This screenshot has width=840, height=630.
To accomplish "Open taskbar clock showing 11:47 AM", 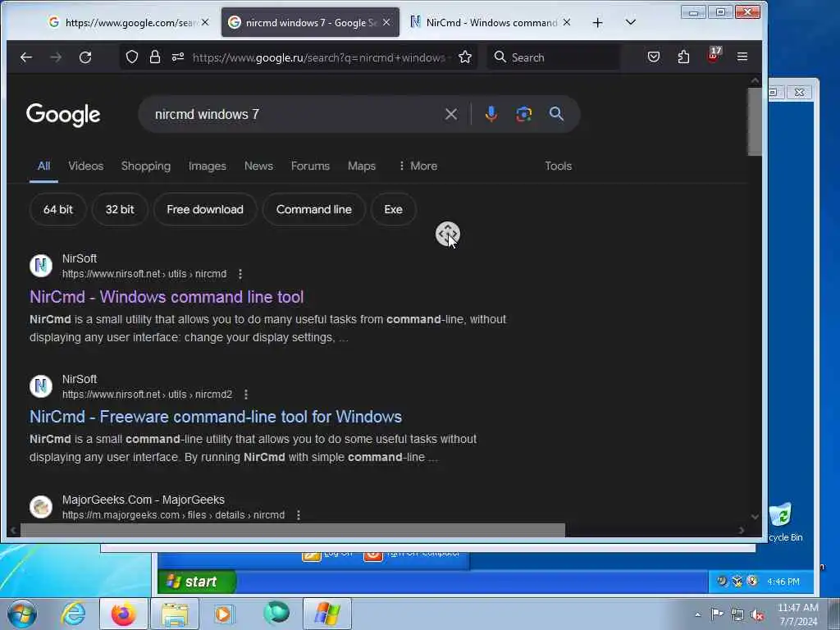I will (x=797, y=614).
